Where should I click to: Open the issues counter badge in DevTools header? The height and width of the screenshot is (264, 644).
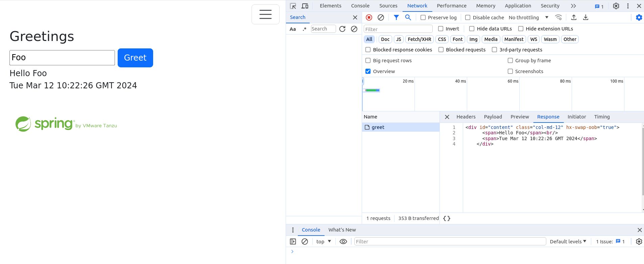tap(599, 6)
